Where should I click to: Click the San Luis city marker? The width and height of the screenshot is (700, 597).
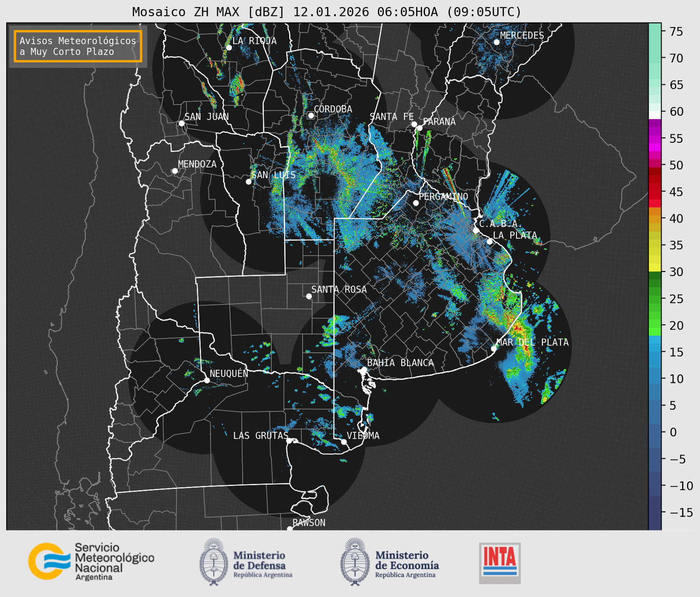click(x=249, y=182)
